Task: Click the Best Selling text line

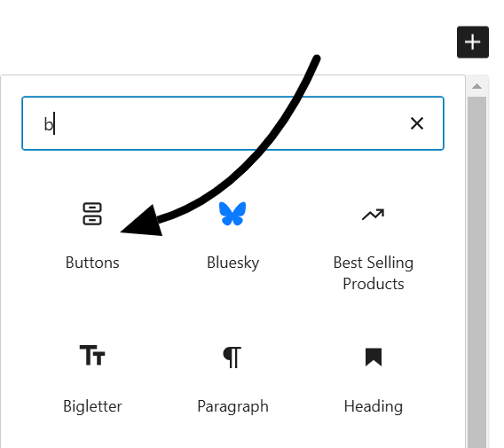Action: pos(374,263)
